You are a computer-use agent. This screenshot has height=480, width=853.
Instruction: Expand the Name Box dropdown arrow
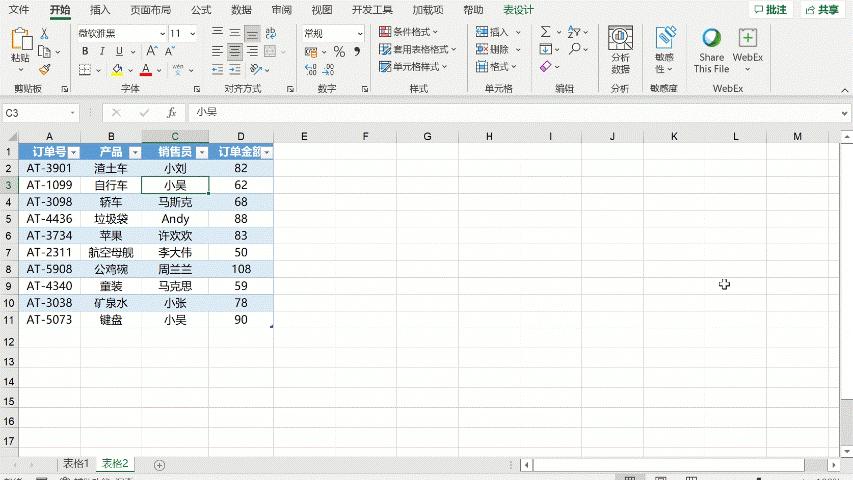(72, 113)
